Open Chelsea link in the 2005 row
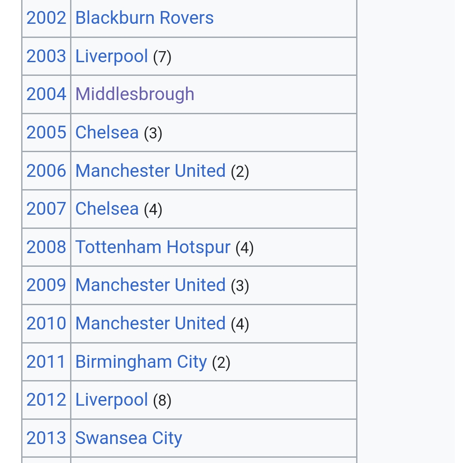 [x=107, y=133]
